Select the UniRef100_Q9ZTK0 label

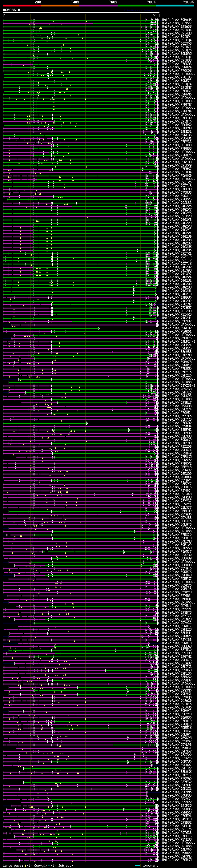click(x=177, y=182)
